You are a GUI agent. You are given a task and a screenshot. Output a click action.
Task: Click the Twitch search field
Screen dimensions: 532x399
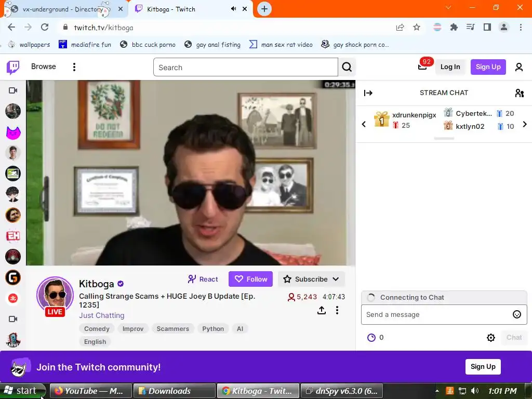(x=246, y=67)
